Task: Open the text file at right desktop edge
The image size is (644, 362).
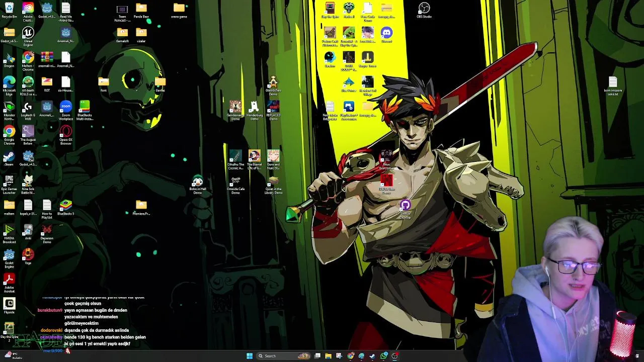Action: coord(613,86)
